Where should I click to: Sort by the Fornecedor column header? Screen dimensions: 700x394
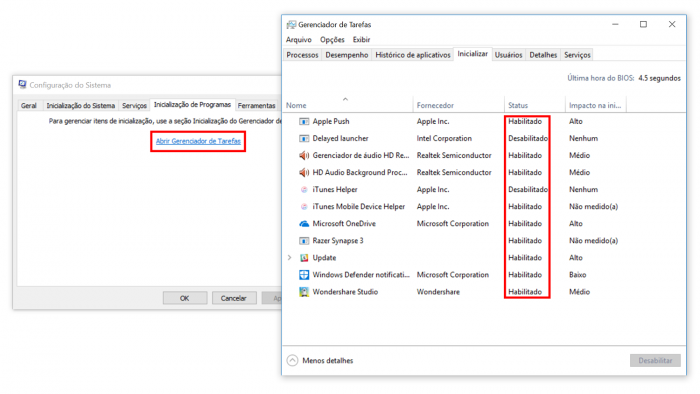coord(435,106)
